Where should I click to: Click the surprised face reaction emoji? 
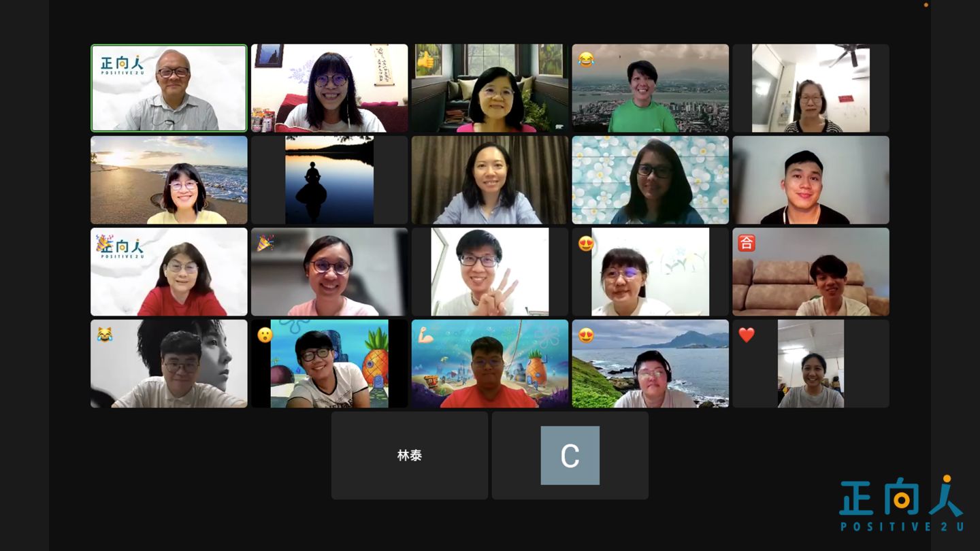[265, 335]
